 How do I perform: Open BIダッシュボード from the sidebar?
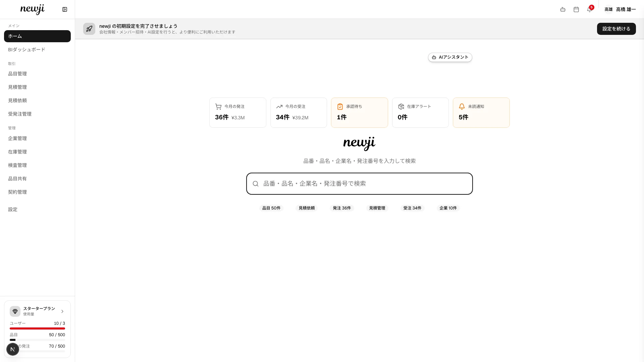click(37, 50)
